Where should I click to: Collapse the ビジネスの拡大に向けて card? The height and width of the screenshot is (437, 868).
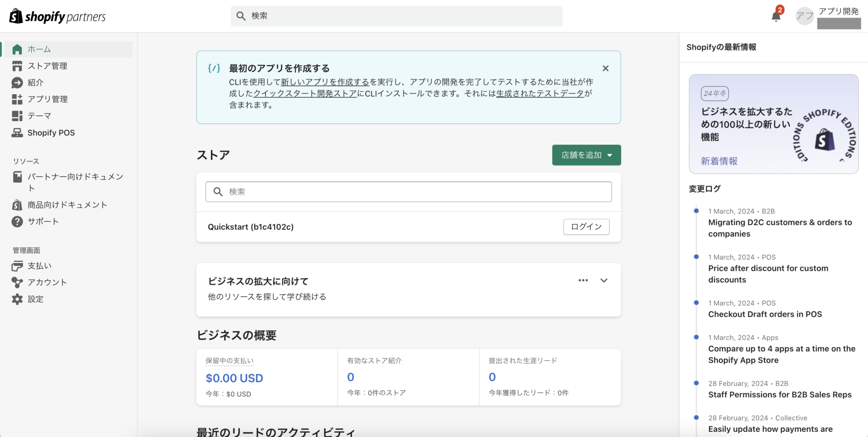(x=604, y=280)
